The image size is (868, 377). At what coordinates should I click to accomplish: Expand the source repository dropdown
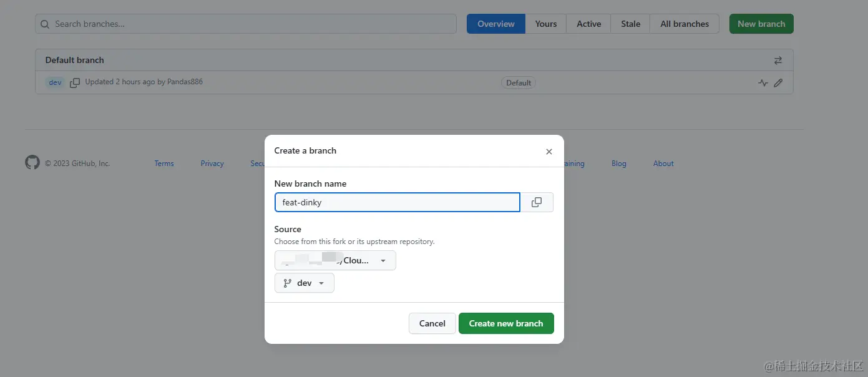335,260
